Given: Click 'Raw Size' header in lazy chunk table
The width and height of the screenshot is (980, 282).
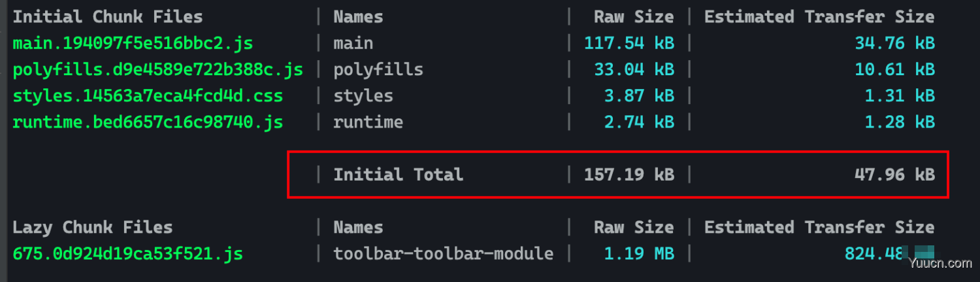Looking at the screenshot, I should (x=634, y=228).
